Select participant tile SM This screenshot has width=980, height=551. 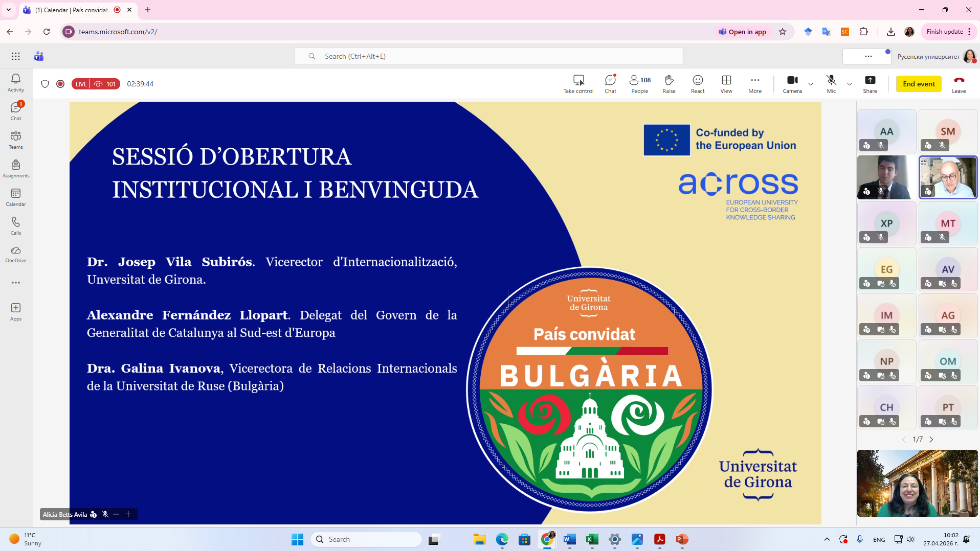coord(948,131)
